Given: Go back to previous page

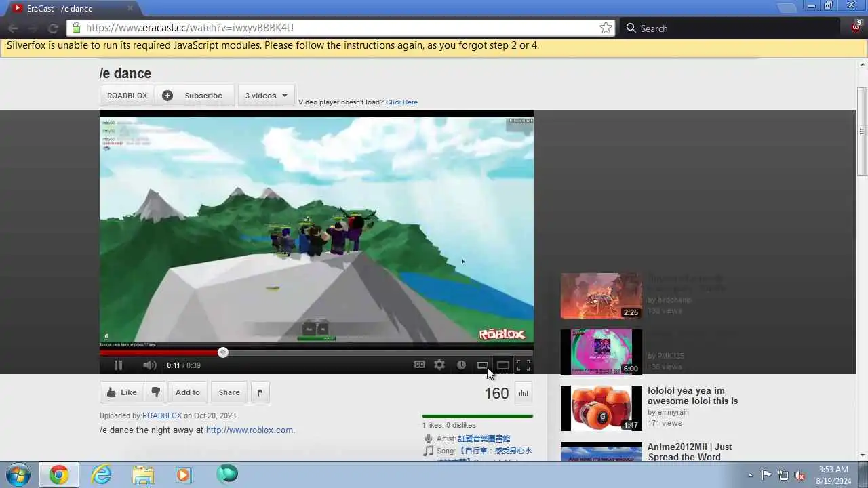Looking at the screenshot, I should [14, 28].
